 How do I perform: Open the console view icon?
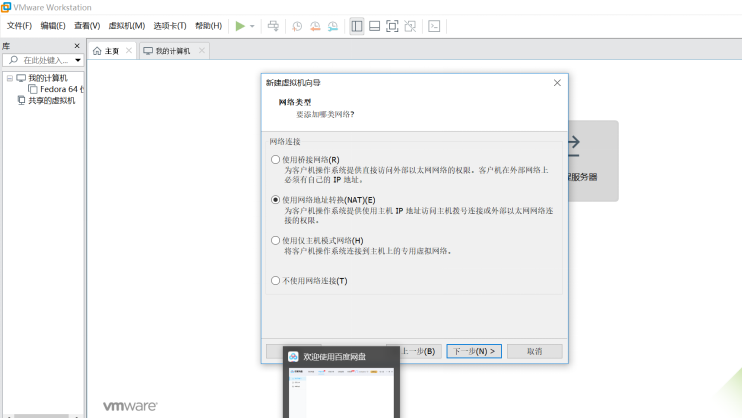434,26
